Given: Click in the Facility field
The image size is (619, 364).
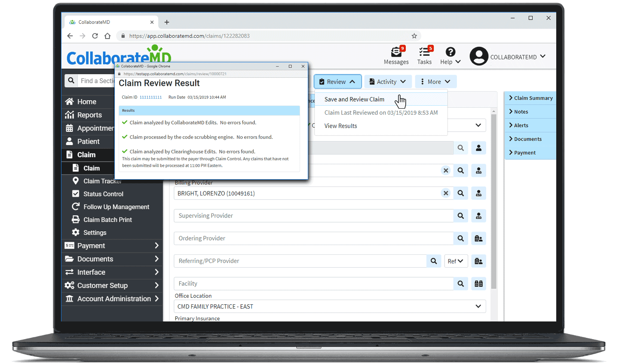Looking at the screenshot, I should point(314,284).
